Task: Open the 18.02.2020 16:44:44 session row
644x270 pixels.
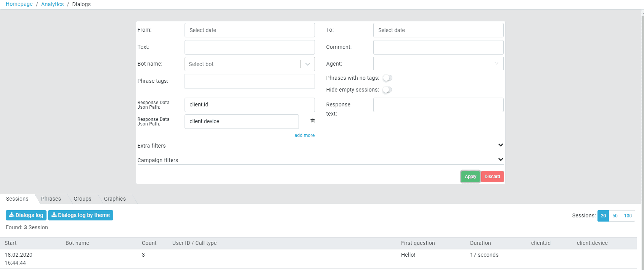Action: pyautogui.click(x=318, y=259)
